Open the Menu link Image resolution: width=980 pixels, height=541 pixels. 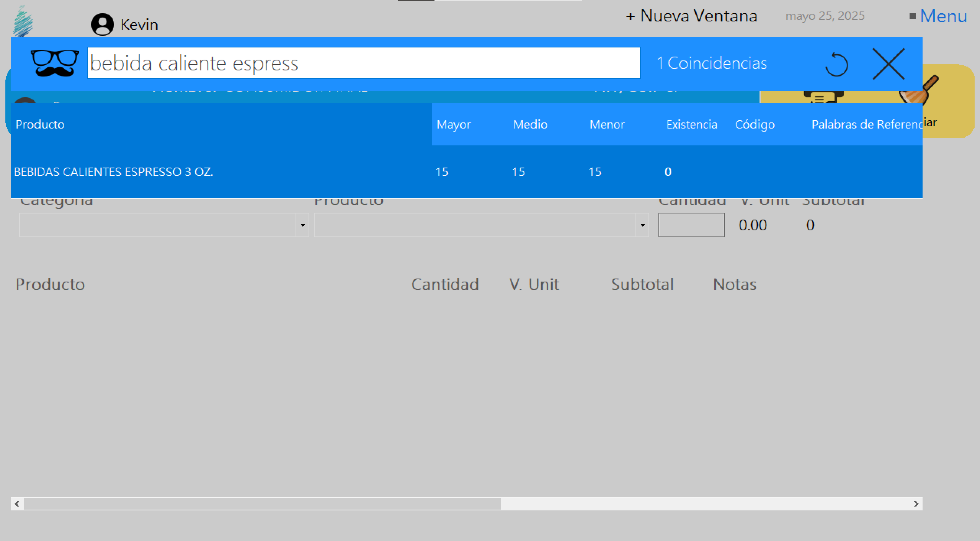943,16
